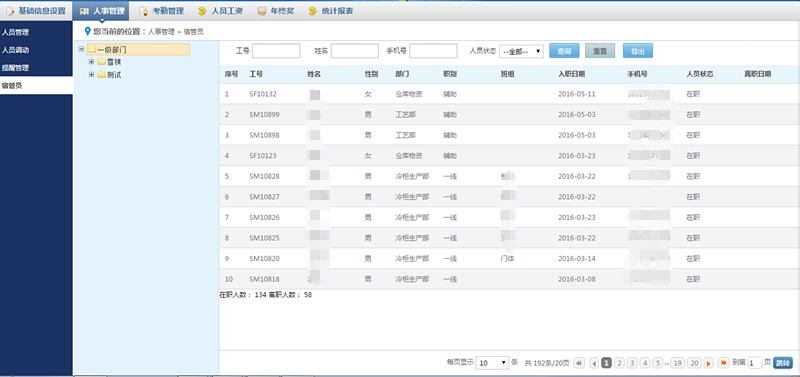The image size is (800, 377).
Task: Select the 一级部门 folder in tree
Action: pyautogui.click(x=138, y=49)
